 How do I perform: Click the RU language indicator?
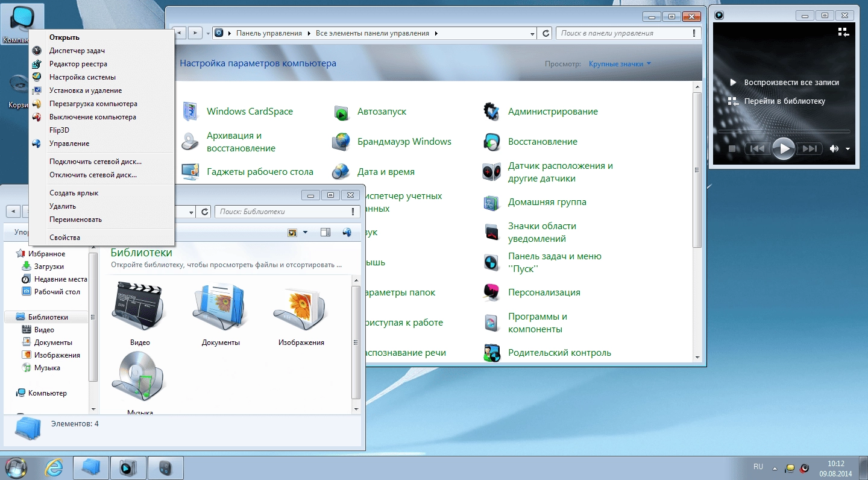758,467
